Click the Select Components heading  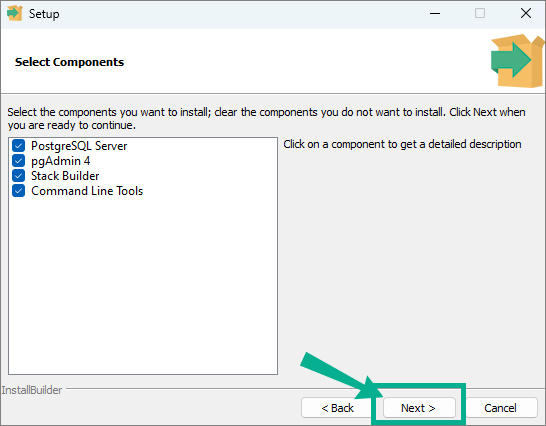69,62
